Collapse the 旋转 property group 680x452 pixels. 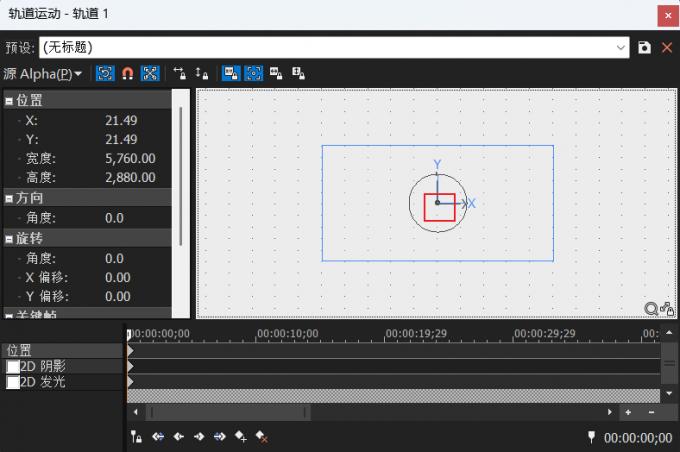point(9,239)
